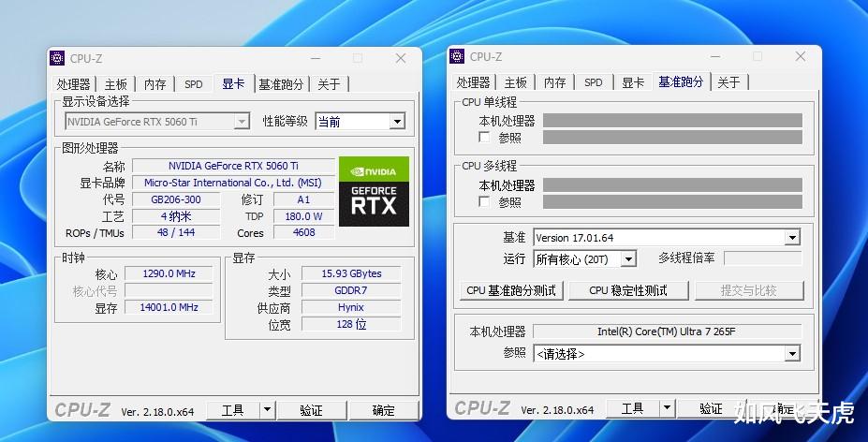Click single-thread 本机处理器 score bar
The image size is (868, 442).
click(672, 120)
